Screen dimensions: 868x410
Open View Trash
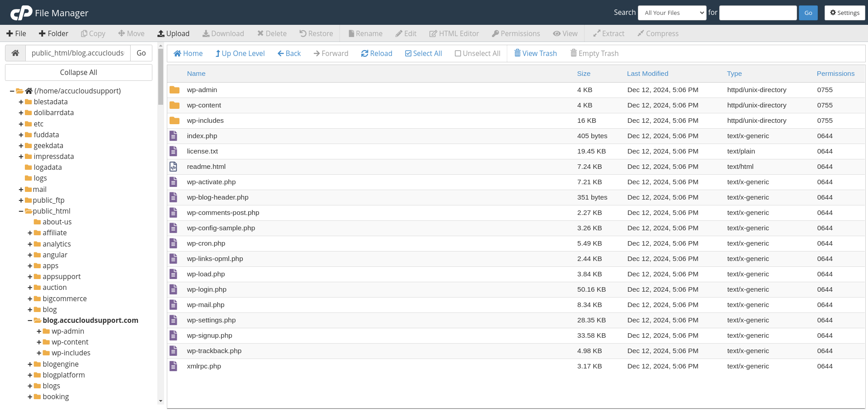click(535, 53)
